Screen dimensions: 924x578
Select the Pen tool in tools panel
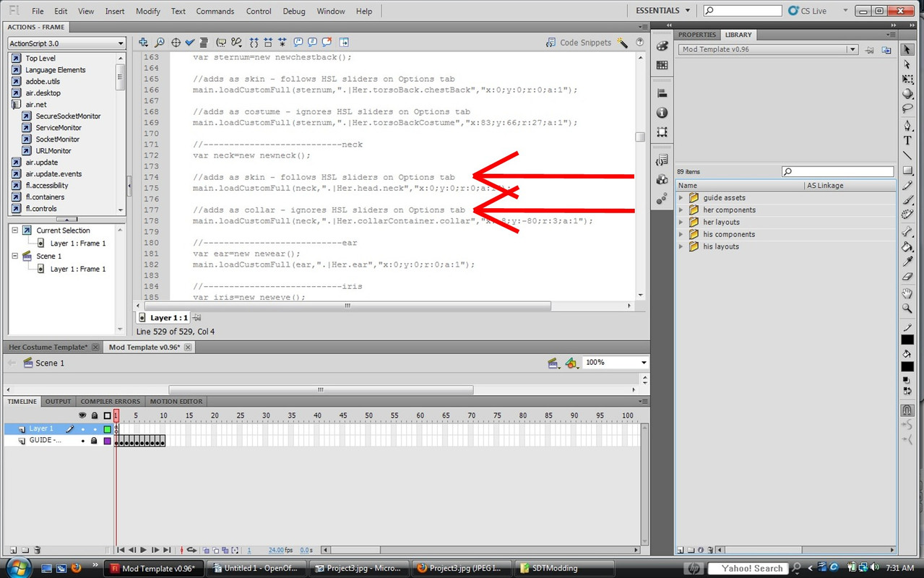point(907,125)
